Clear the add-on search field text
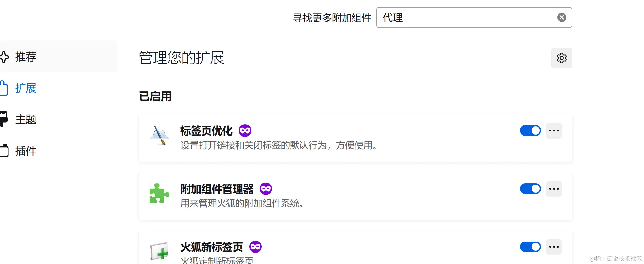This screenshot has width=644, height=264. click(x=561, y=17)
